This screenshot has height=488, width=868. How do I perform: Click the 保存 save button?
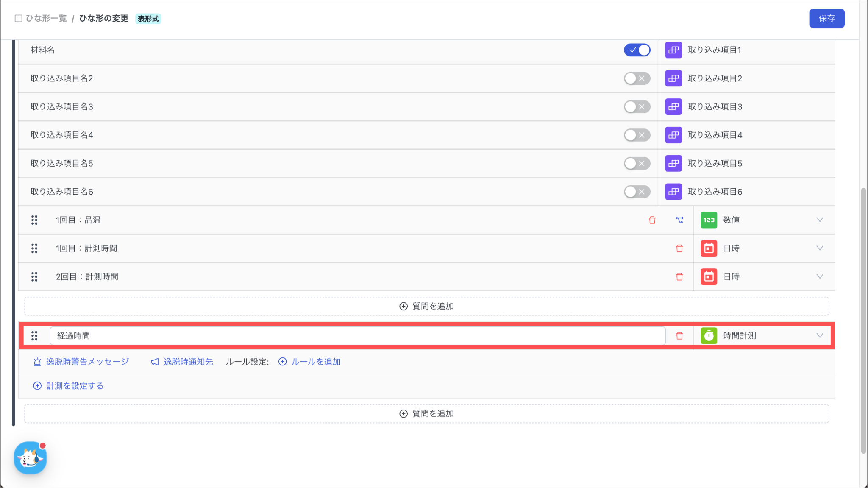tap(826, 18)
